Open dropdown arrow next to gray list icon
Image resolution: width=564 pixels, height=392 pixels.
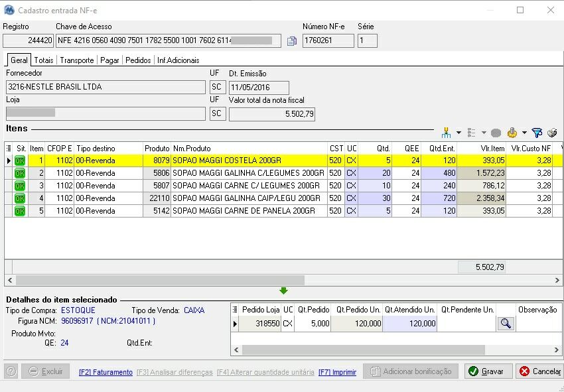tap(484, 133)
